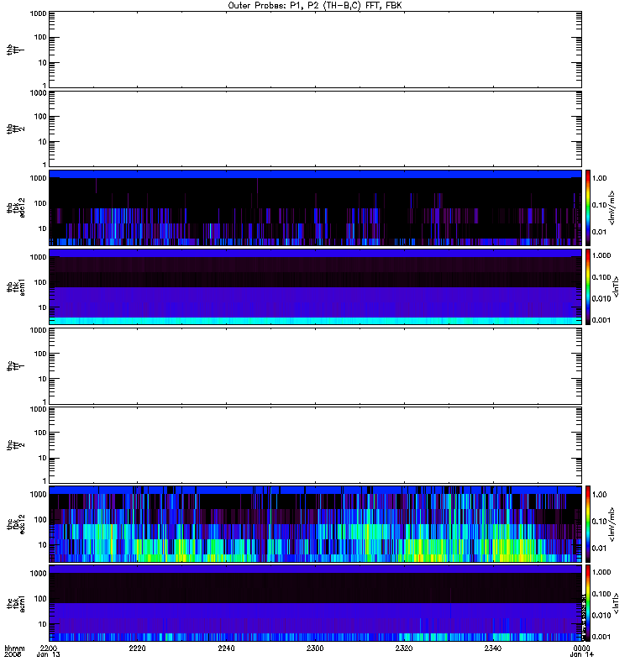Click the thc edc12 mV/m color bar
The image size is (630, 672).
point(588,524)
